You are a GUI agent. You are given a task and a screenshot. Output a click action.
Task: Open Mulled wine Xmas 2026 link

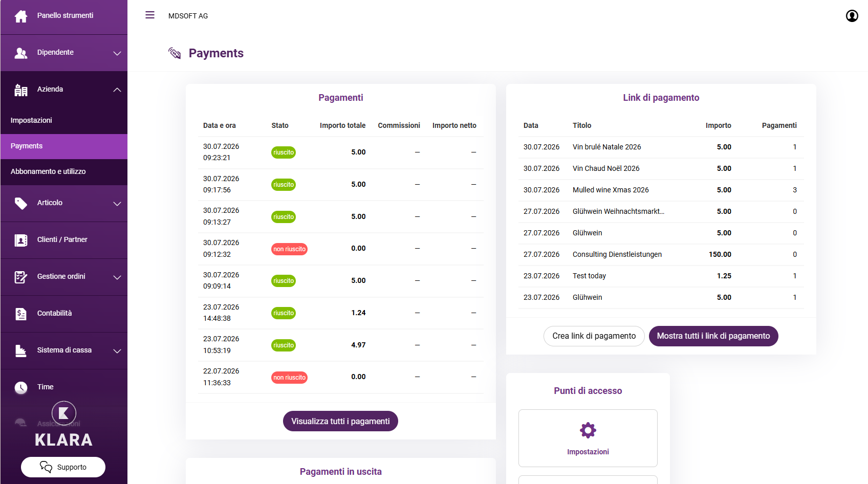pyautogui.click(x=611, y=190)
